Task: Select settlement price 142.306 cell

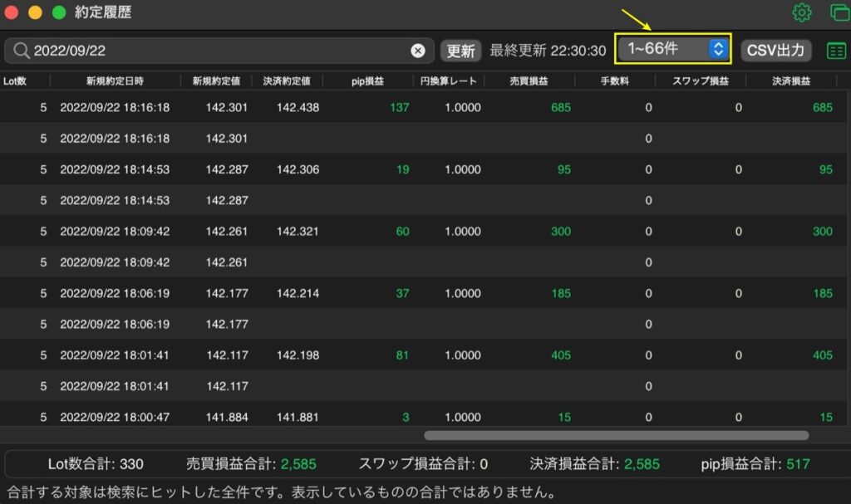Action: [298, 169]
